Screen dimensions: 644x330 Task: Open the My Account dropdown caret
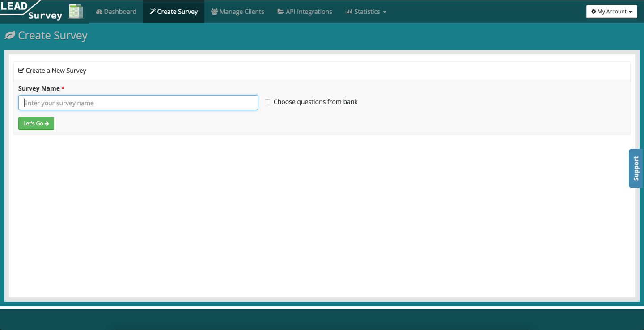click(630, 12)
